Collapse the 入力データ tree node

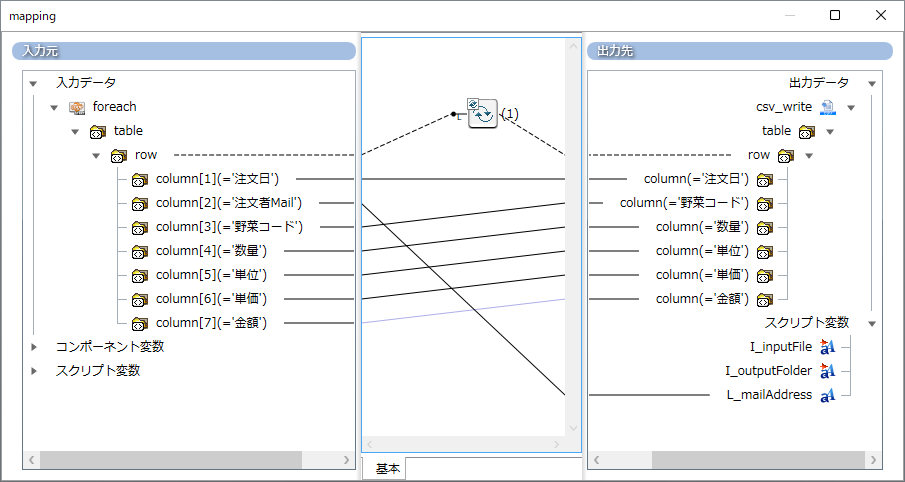click(x=33, y=84)
